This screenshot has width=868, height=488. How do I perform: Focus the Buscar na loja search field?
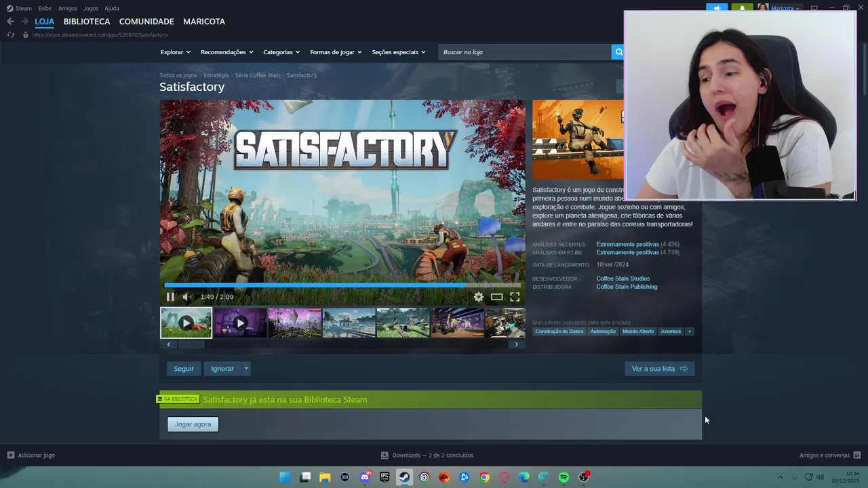[525, 52]
